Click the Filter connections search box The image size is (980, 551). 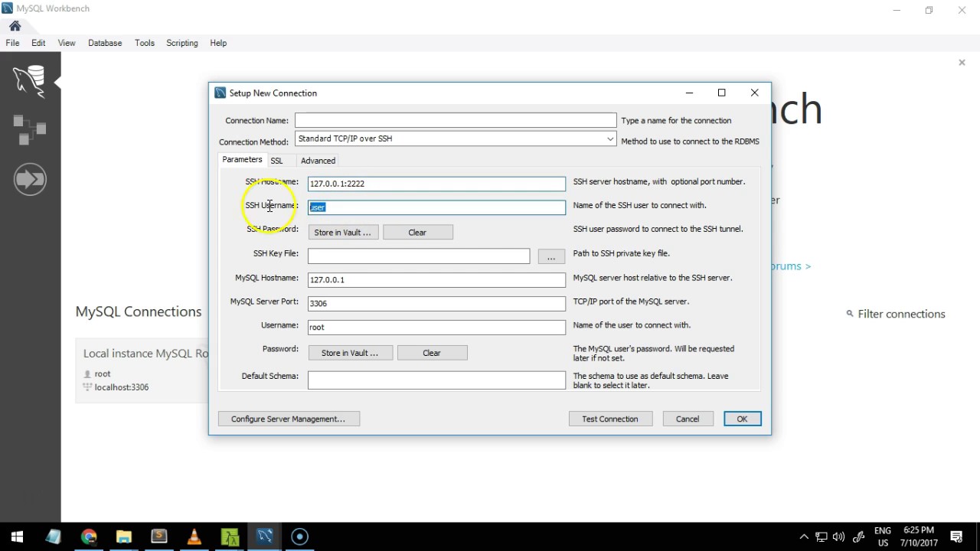pos(901,314)
